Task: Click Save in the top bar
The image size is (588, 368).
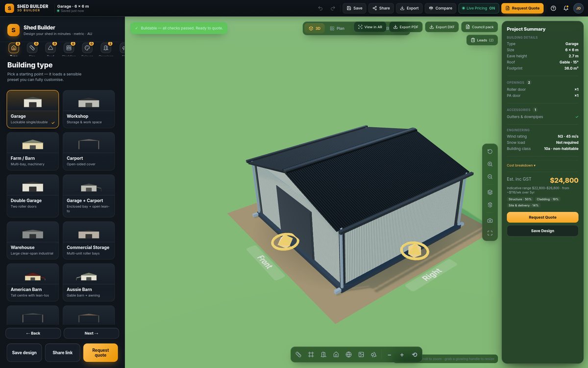Action: [x=354, y=8]
